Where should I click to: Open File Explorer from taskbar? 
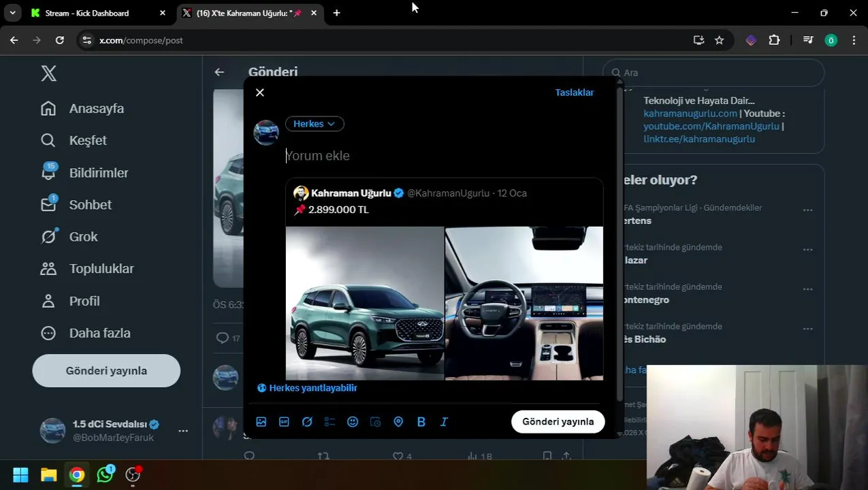tap(48, 474)
